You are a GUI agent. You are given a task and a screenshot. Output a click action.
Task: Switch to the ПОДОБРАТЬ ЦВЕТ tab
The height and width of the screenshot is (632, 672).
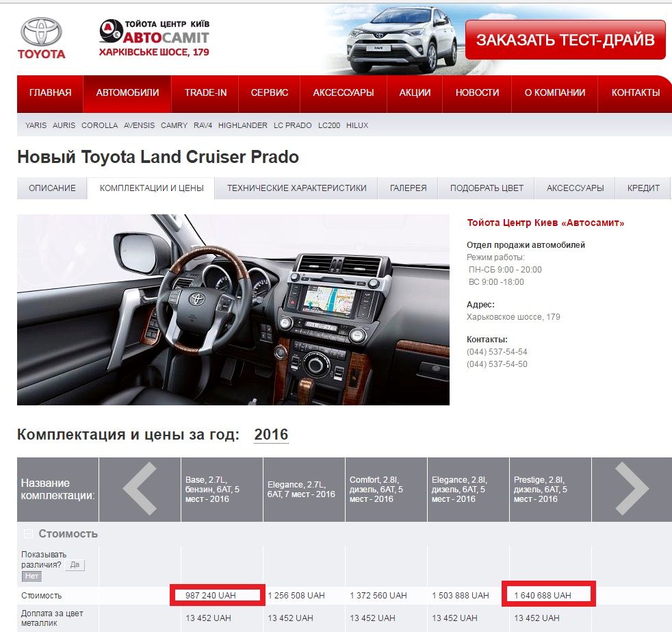pos(487,188)
